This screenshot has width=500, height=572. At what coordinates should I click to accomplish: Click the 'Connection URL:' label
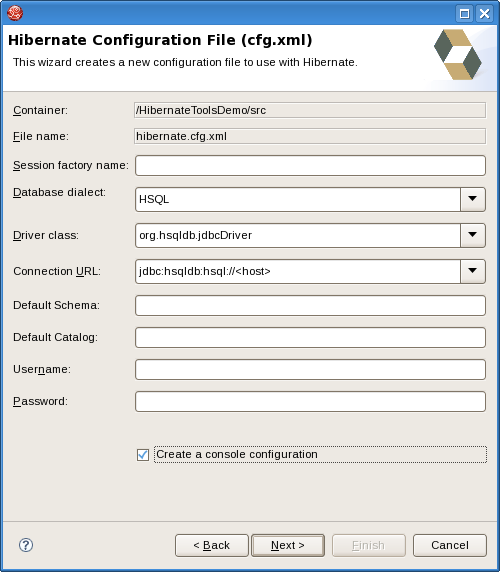tap(57, 271)
